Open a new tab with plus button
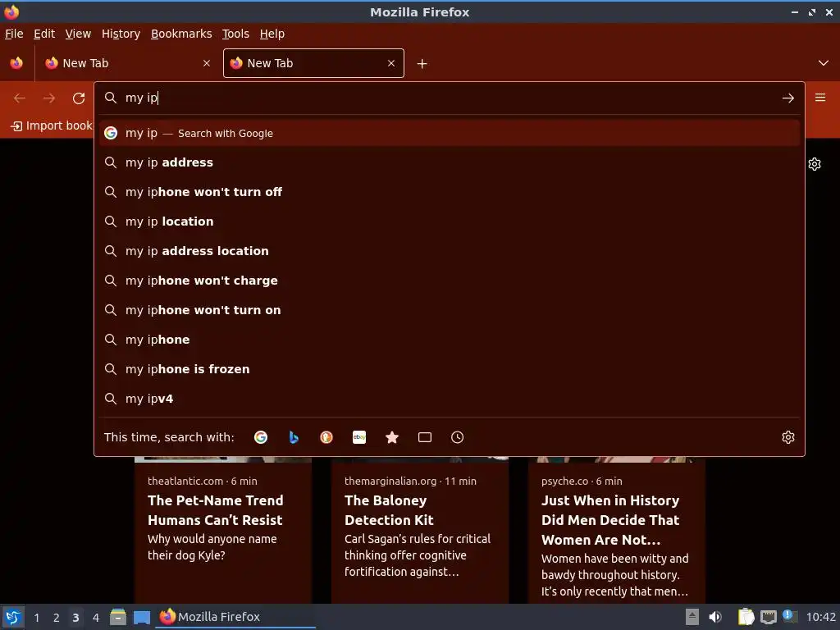The width and height of the screenshot is (840, 630). (422, 64)
